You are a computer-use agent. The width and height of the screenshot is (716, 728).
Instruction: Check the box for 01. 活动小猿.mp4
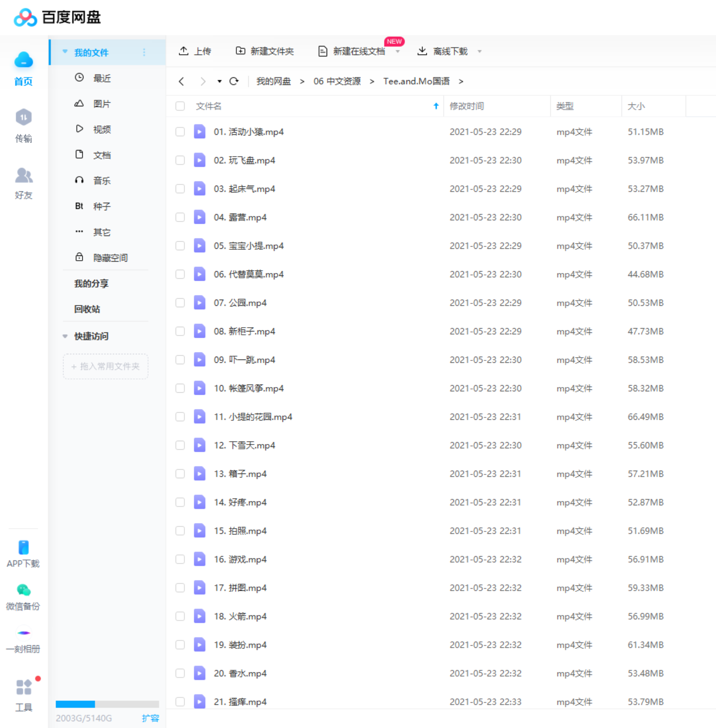(x=180, y=132)
